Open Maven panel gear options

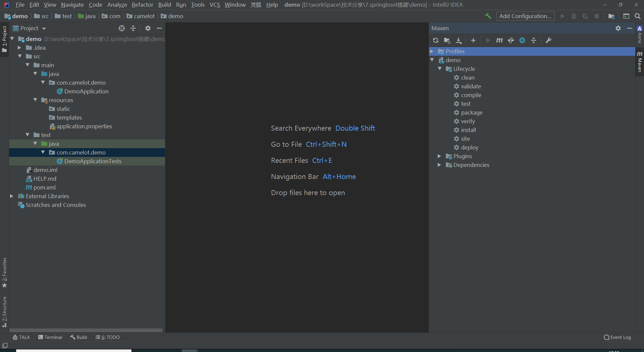tap(618, 28)
